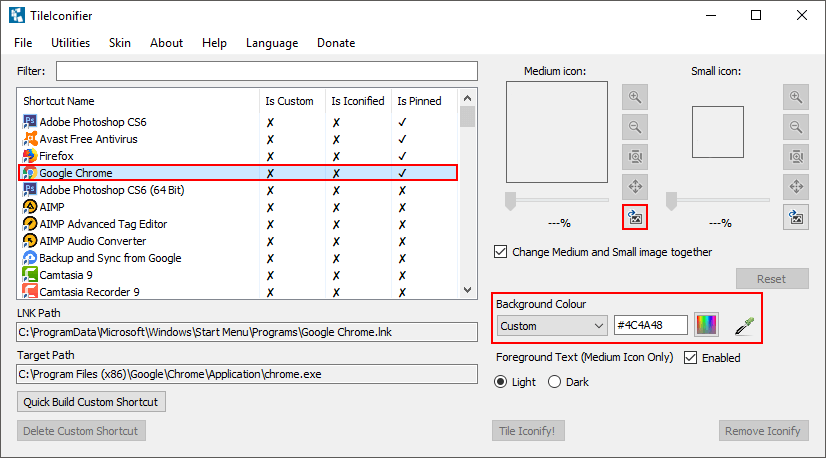Select Light foreground text option

click(500, 382)
